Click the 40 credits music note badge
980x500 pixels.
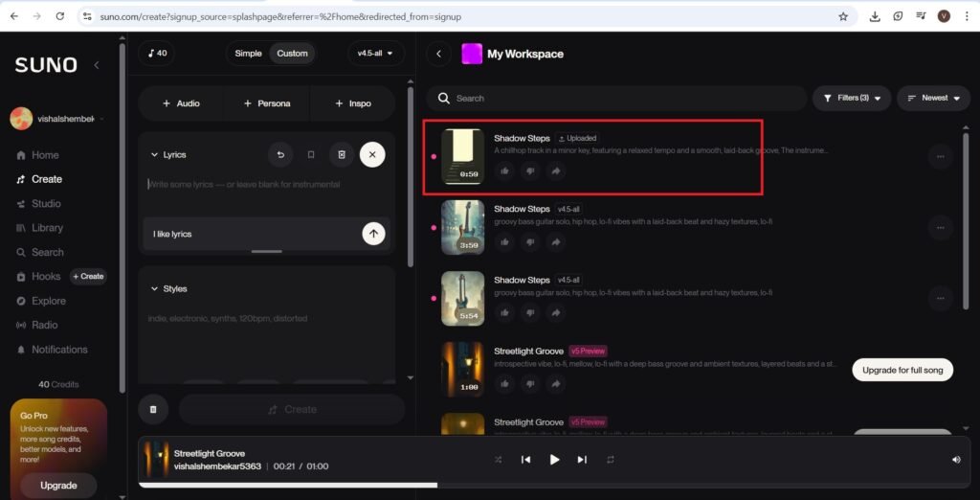click(x=157, y=54)
